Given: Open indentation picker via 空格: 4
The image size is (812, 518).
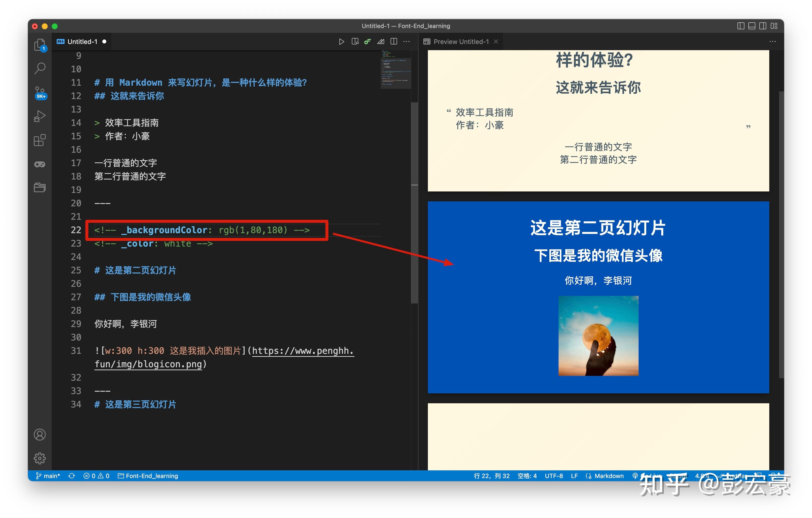Looking at the screenshot, I should (527, 476).
